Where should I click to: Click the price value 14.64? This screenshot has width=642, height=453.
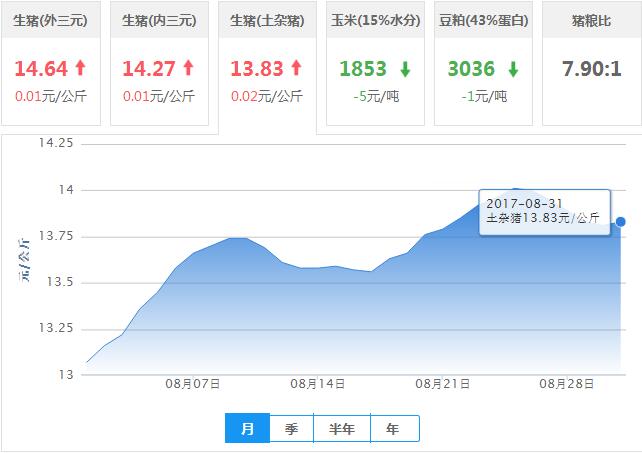pyautogui.click(x=41, y=68)
